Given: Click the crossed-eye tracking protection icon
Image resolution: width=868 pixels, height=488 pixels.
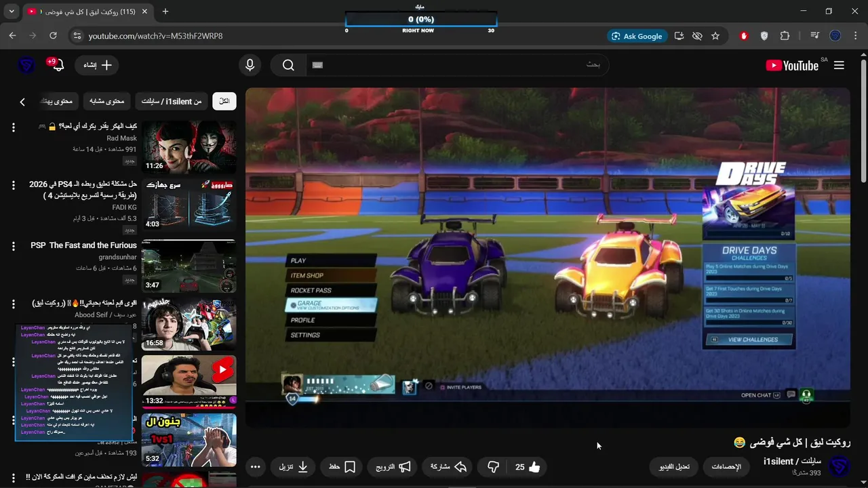Looking at the screenshot, I should (697, 36).
